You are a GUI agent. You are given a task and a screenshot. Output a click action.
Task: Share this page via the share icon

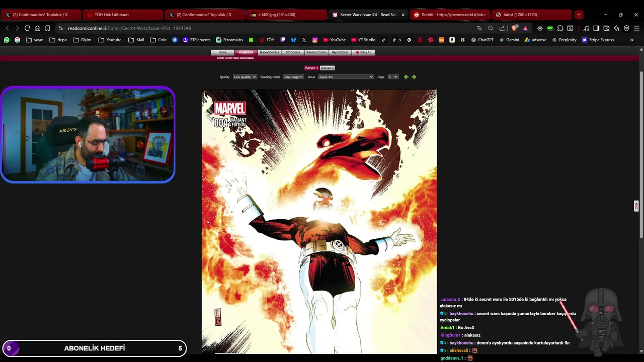[502, 28]
